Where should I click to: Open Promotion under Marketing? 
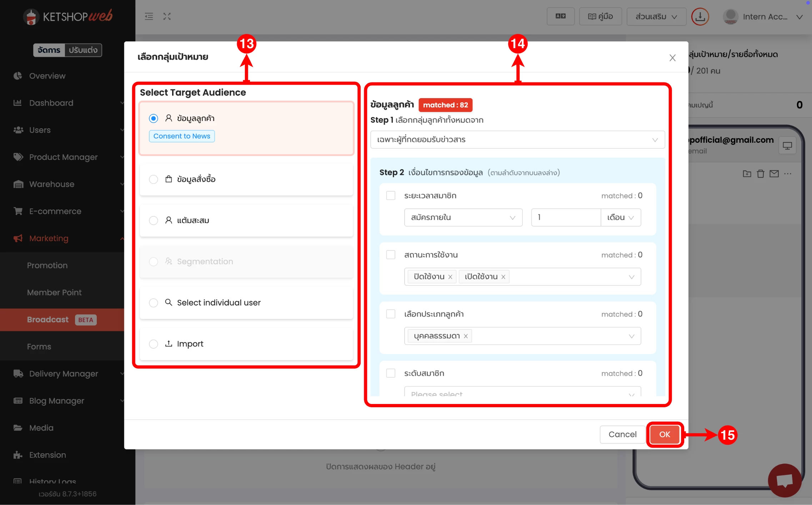tap(47, 265)
